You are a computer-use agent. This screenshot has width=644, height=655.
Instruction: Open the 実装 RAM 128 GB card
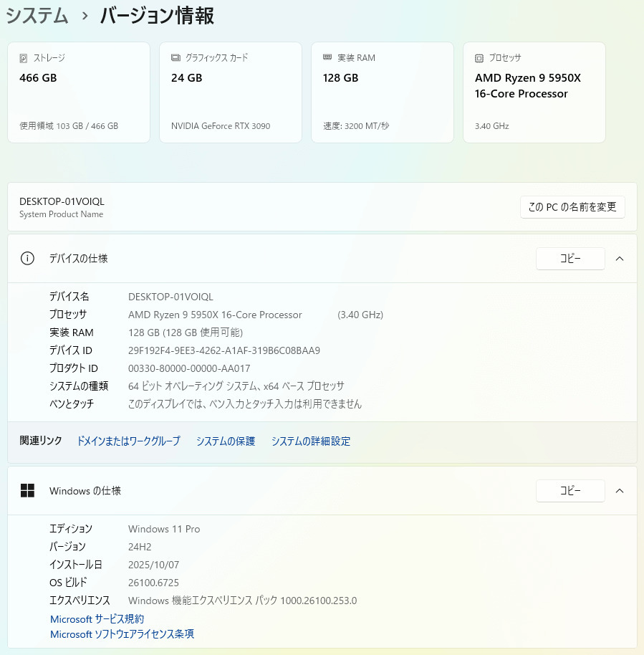click(x=383, y=92)
